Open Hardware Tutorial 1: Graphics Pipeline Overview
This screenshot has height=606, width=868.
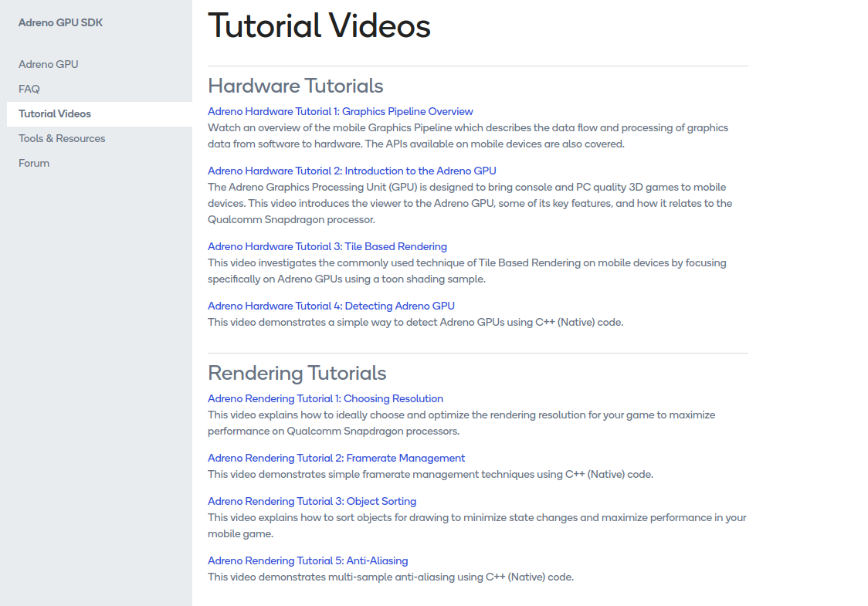341,111
